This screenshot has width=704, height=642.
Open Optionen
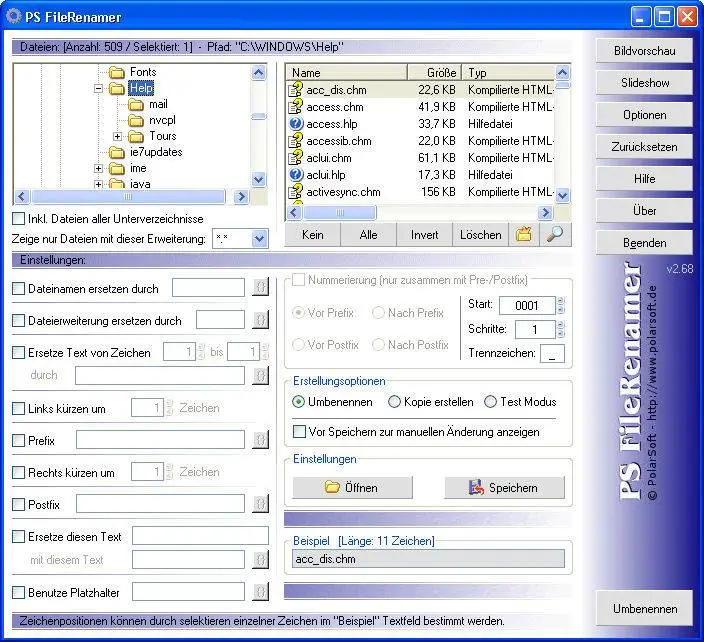pyautogui.click(x=644, y=115)
